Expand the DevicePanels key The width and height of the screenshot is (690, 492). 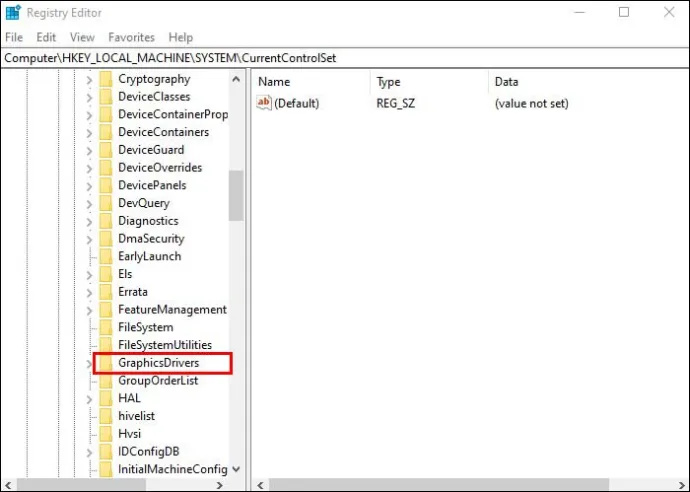89,187
